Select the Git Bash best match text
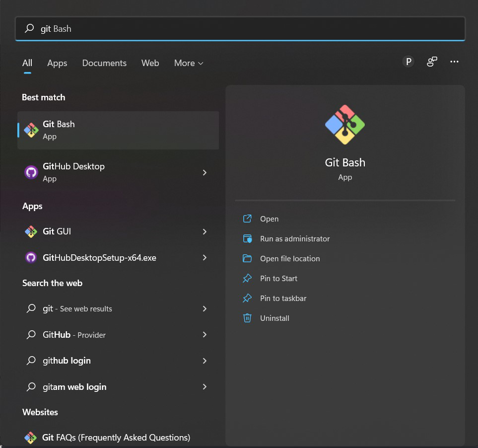478x448 pixels. tap(59, 124)
